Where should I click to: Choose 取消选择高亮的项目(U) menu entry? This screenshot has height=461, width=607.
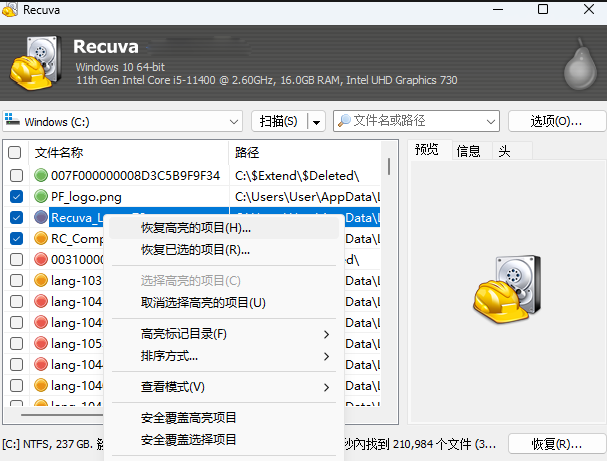[x=224, y=303]
